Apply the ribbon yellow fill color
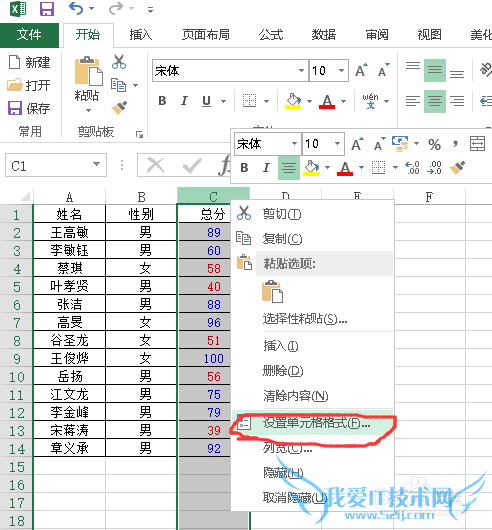This screenshot has width=492, height=530. click(x=293, y=101)
